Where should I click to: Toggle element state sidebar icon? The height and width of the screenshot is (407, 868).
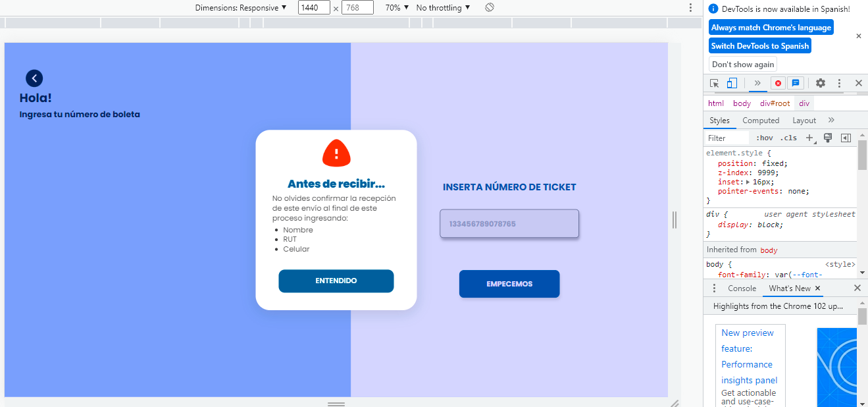pyautogui.click(x=846, y=137)
